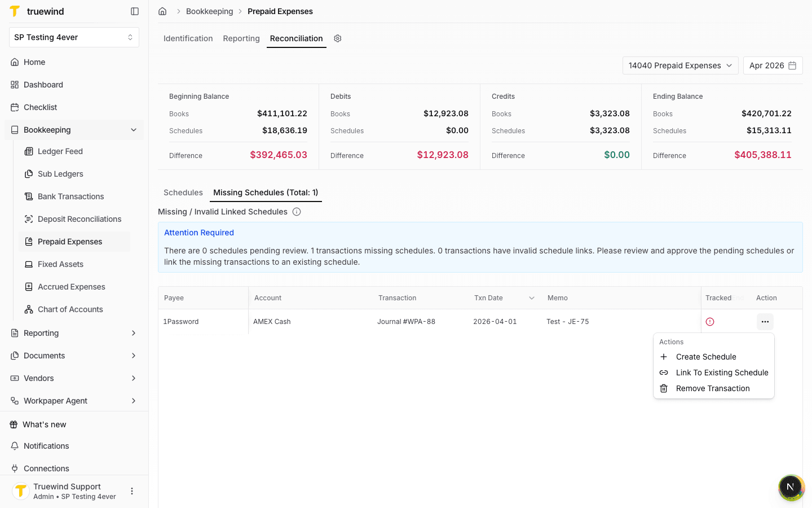812x508 pixels.
Task: Click the plus icon next to Create Schedule
Action: coord(664,357)
